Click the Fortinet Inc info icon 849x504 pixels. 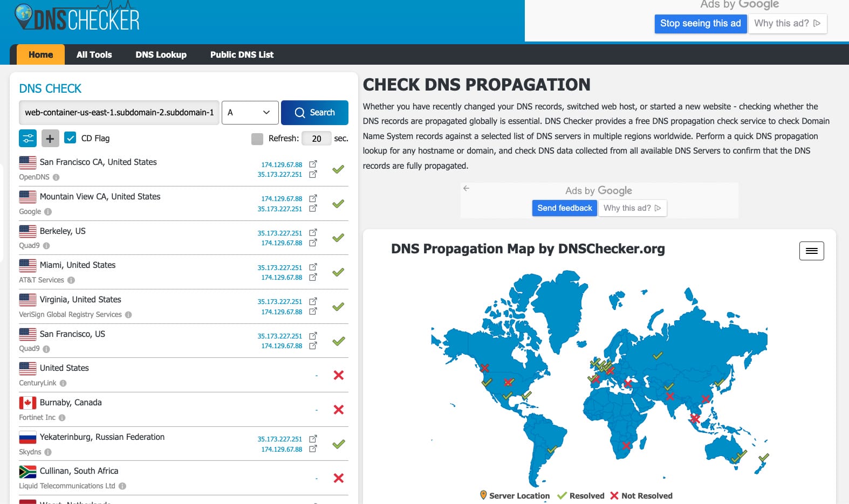pyautogui.click(x=62, y=418)
